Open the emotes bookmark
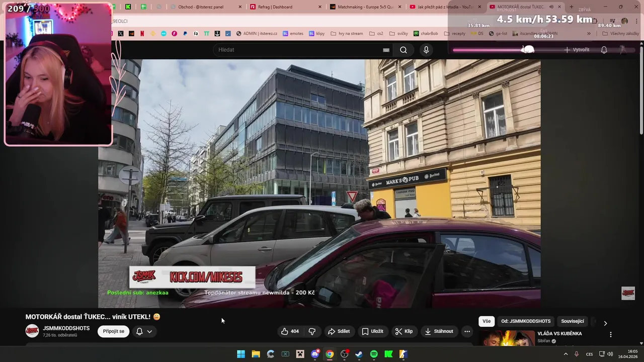This screenshot has height=362, width=644. point(293,34)
